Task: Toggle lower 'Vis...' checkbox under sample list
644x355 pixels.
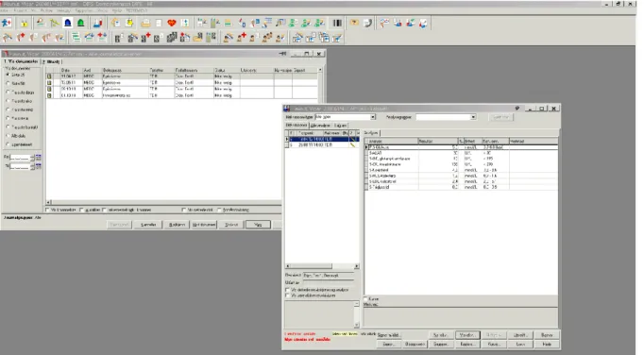Action: (287, 296)
